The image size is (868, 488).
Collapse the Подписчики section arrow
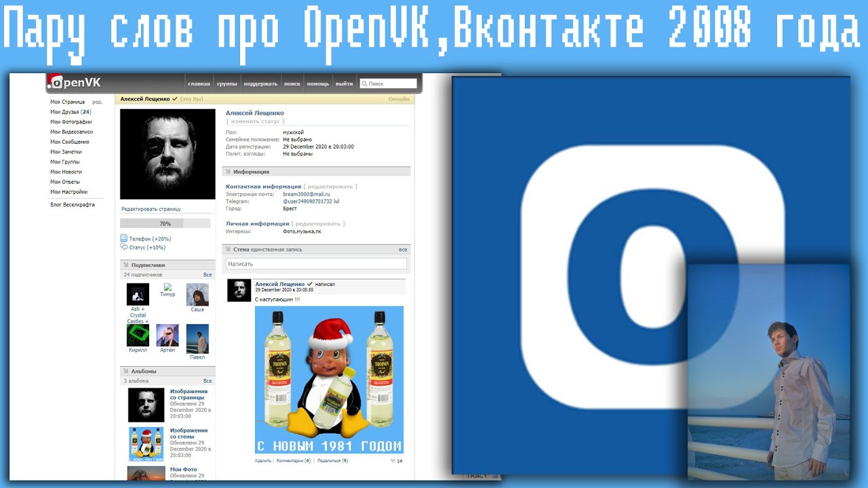coord(126,265)
